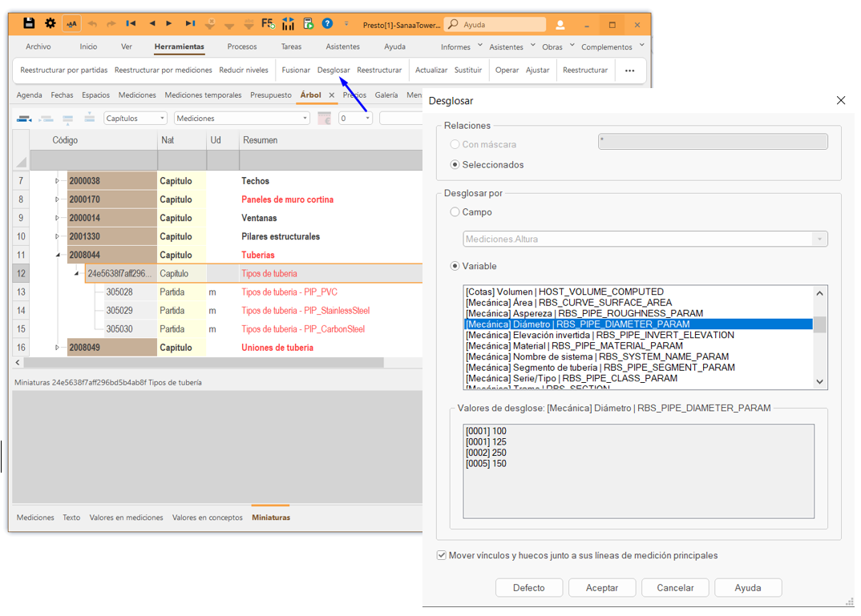Go to next record arrow icon
Viewport: 861px width, 616px height.
click(x=169, y=23)
